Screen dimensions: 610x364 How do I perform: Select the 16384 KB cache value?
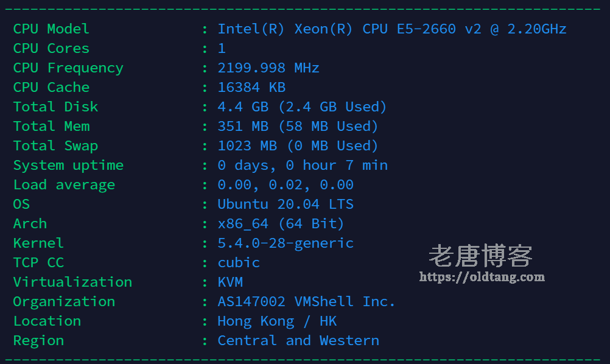click(251, 87)
